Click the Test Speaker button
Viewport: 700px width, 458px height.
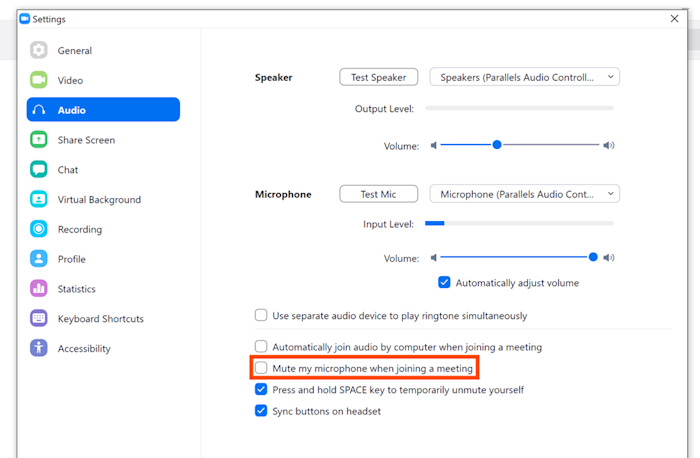[x=379, y=77]
